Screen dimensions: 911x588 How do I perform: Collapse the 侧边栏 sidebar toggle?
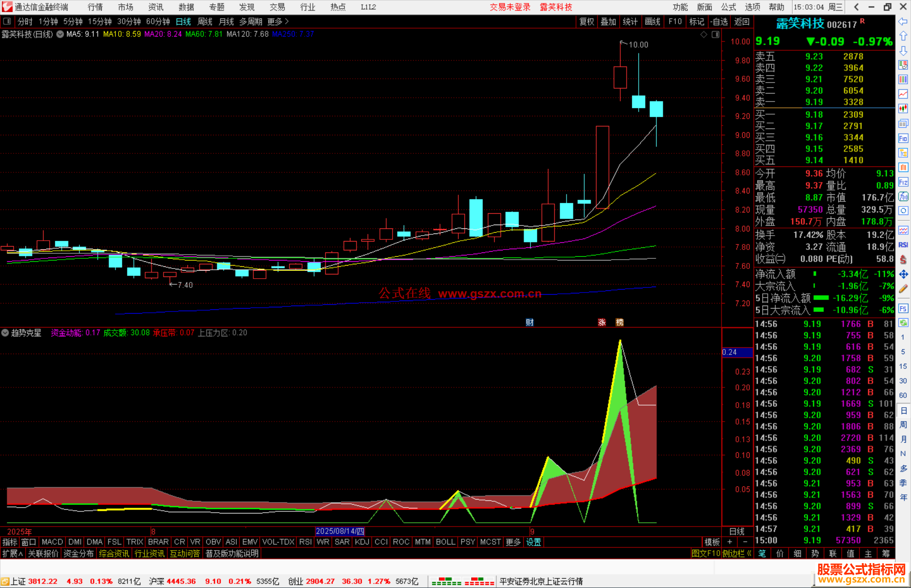click(x=736, y=553)
